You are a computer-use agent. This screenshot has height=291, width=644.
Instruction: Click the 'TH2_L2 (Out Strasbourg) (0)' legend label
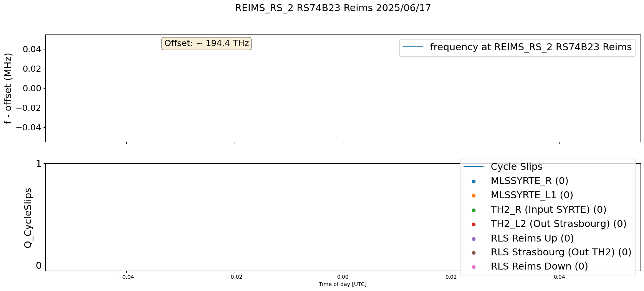click(558, 224)
